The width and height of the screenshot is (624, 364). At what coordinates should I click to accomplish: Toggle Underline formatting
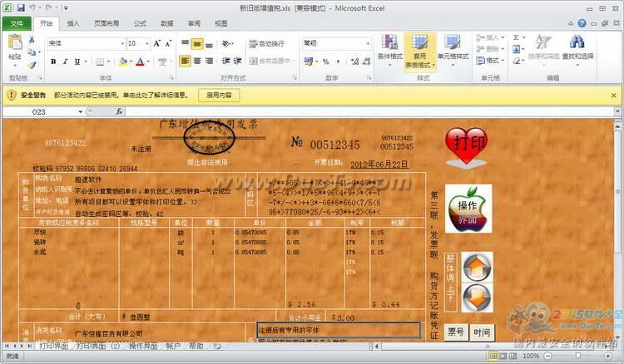(77, 61)
